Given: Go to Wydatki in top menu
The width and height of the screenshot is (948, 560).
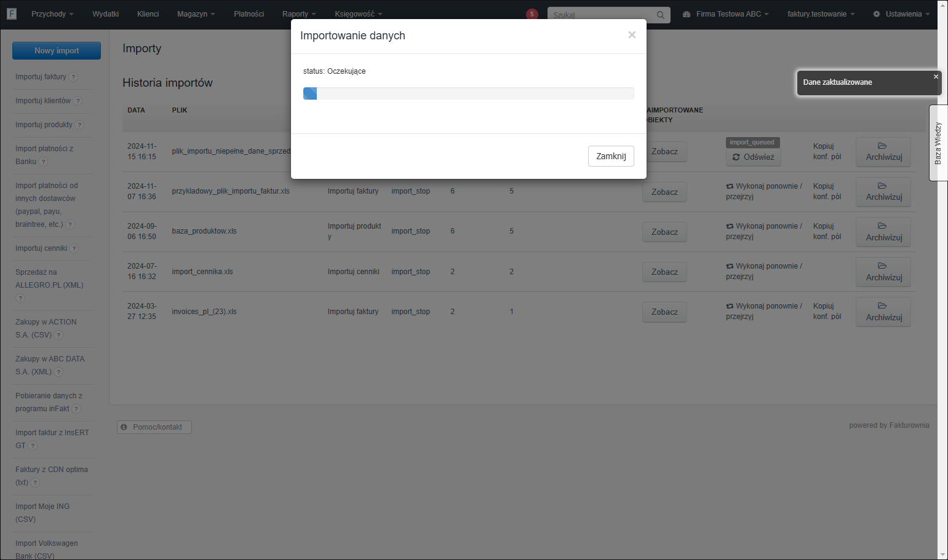Looking at the screenshot, I should tap(106, 14).
